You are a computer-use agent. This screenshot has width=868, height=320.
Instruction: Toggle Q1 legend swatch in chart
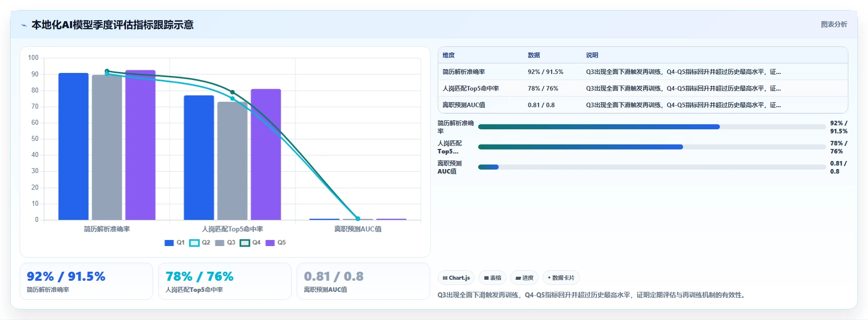click(169, 243)
